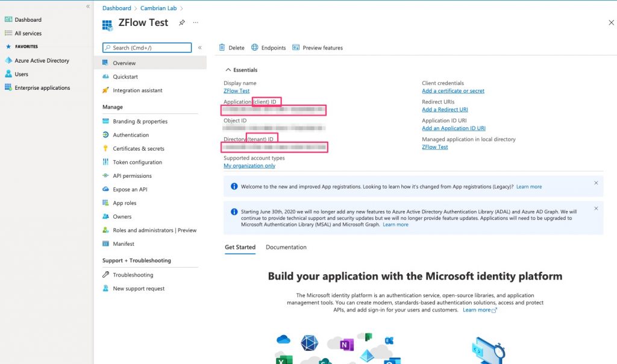The image size is (617, 364).
Task: Click the Directory (tenant) ID label
Action: [x=248, y=139]
